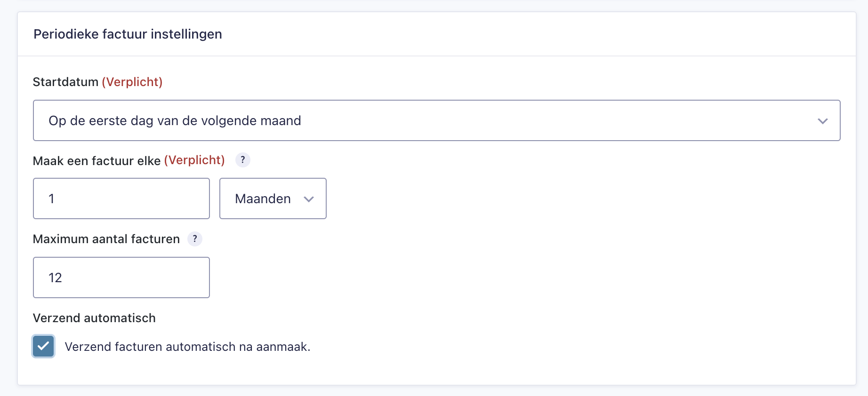The width and height of the screenshot is (868, 396).
Task: Click the 'Maak een factuur elke' label
Action: (x=96, y=161)
